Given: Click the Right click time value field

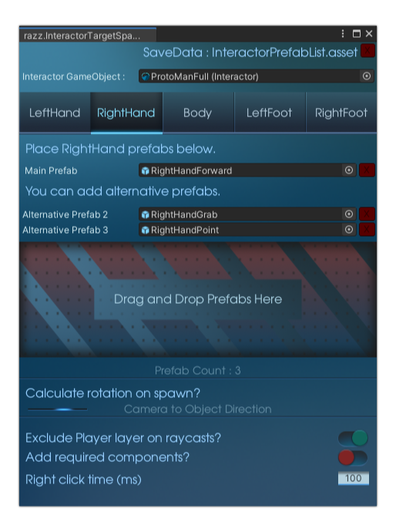Looking at the screenshot, I should 354,478.
